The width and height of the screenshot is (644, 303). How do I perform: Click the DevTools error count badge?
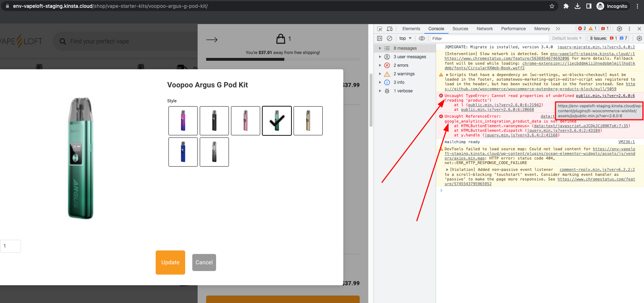581,29
